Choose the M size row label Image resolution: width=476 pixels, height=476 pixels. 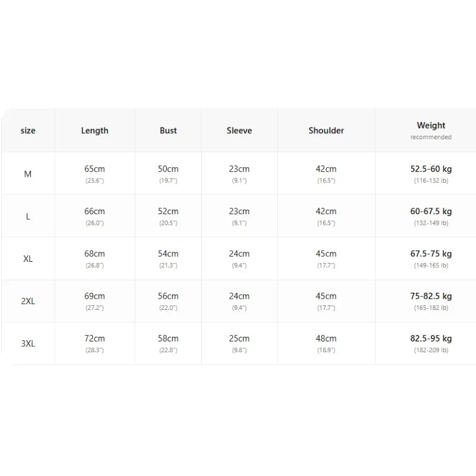click(x=27, y=174)
